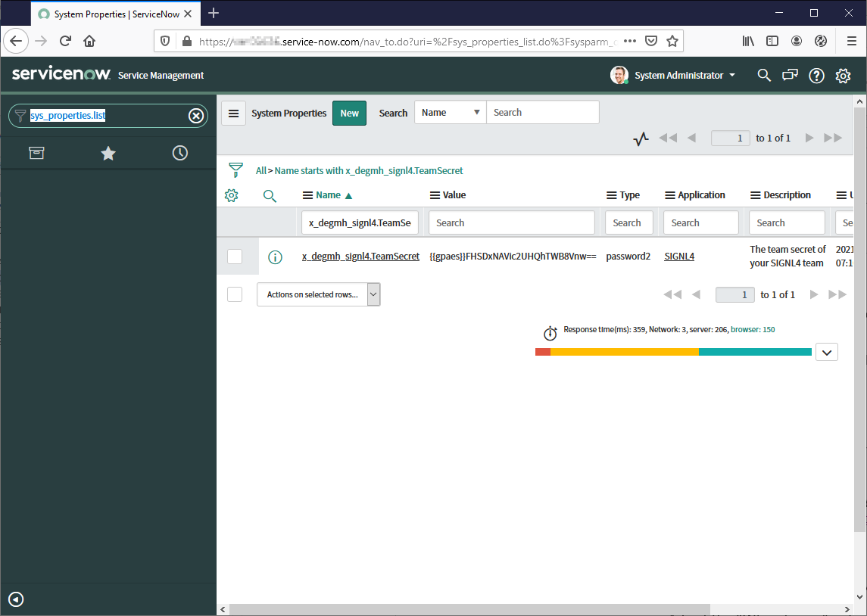Expand response time details chevron

coord(827,352)
